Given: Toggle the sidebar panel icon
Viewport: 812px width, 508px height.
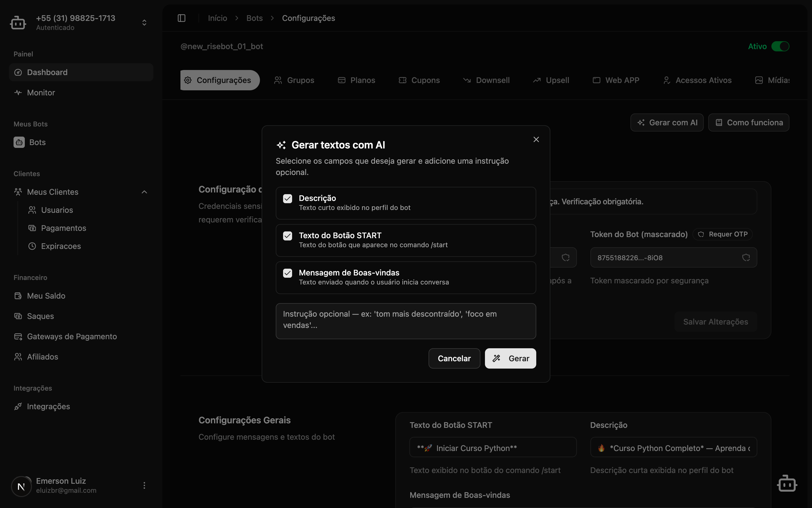Looking at the screenshot, I should click(182, 18).
